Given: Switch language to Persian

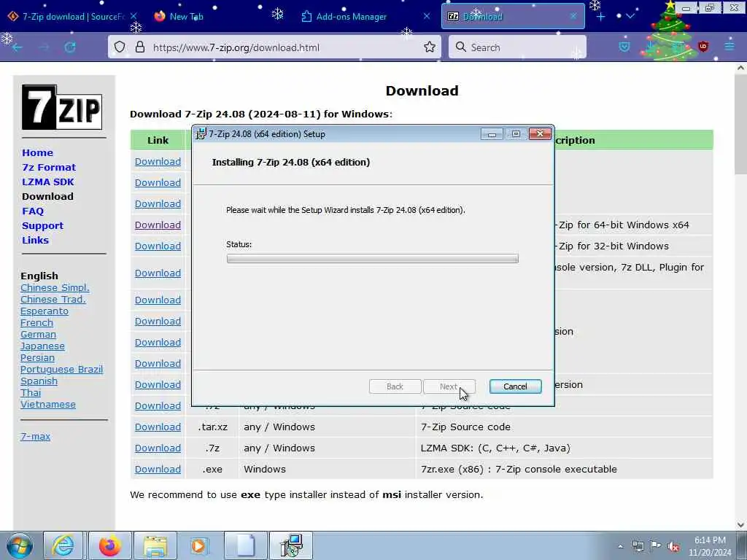Looking at the screenshot, I should click(38, 357).
